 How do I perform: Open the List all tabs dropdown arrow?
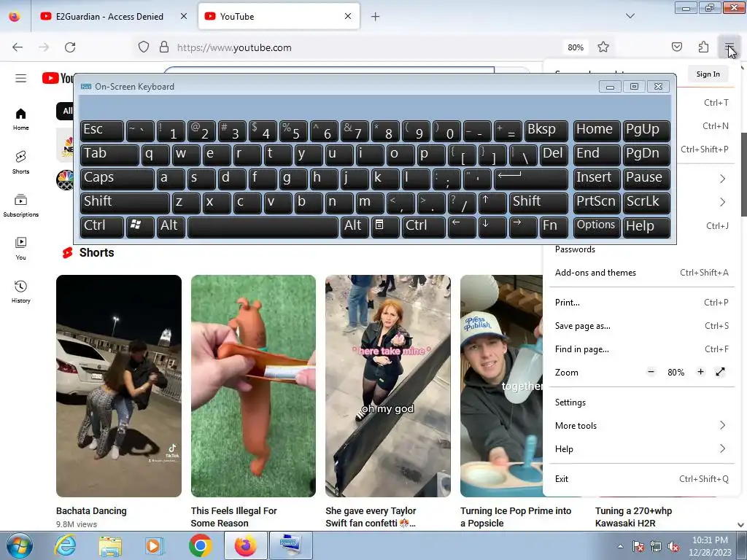coord(630,16)
